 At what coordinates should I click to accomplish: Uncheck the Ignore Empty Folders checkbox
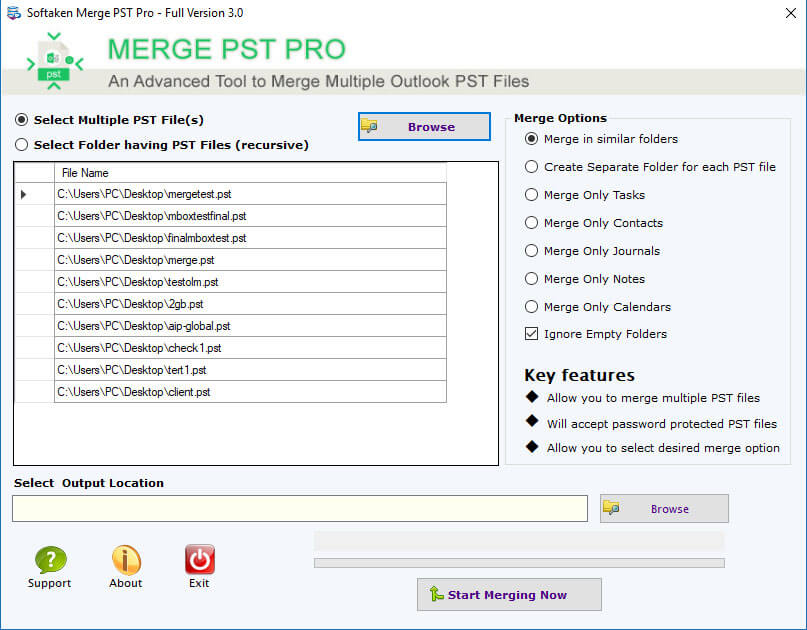(531, 334)
